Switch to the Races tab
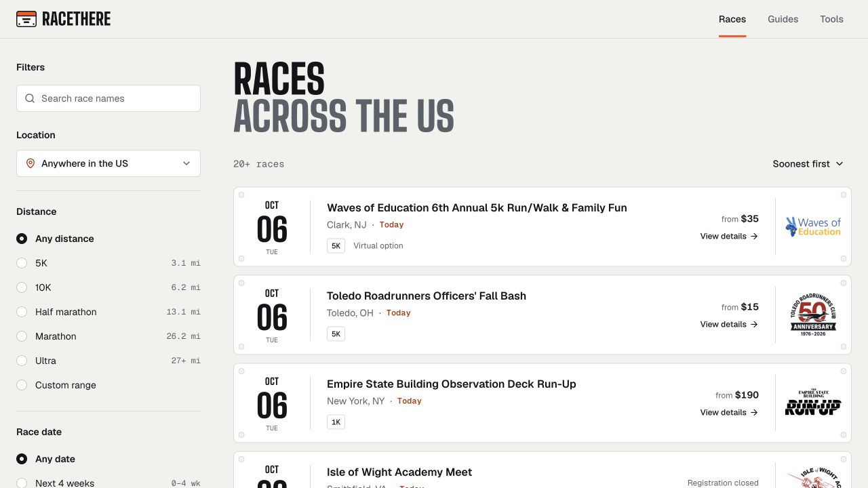This screenshot has height=488, width=868. (732, 19)
